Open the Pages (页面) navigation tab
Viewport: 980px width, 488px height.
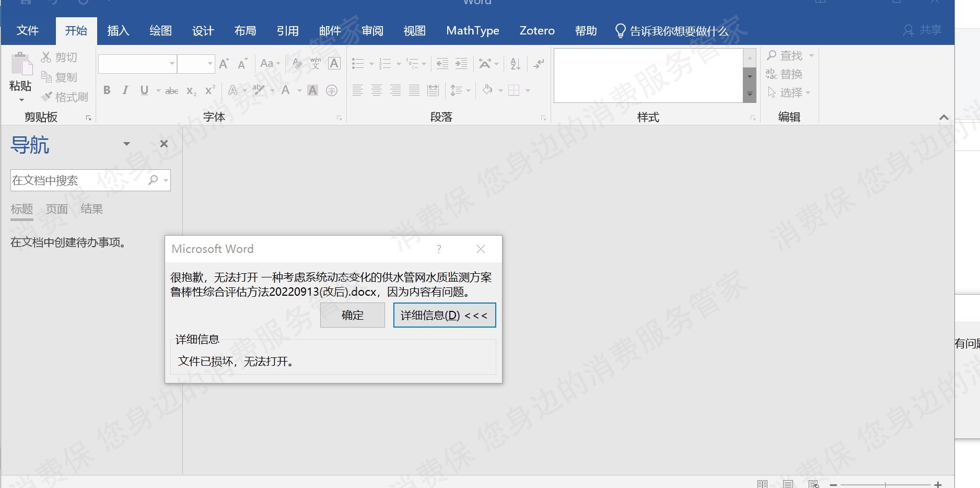click(56, 209)
